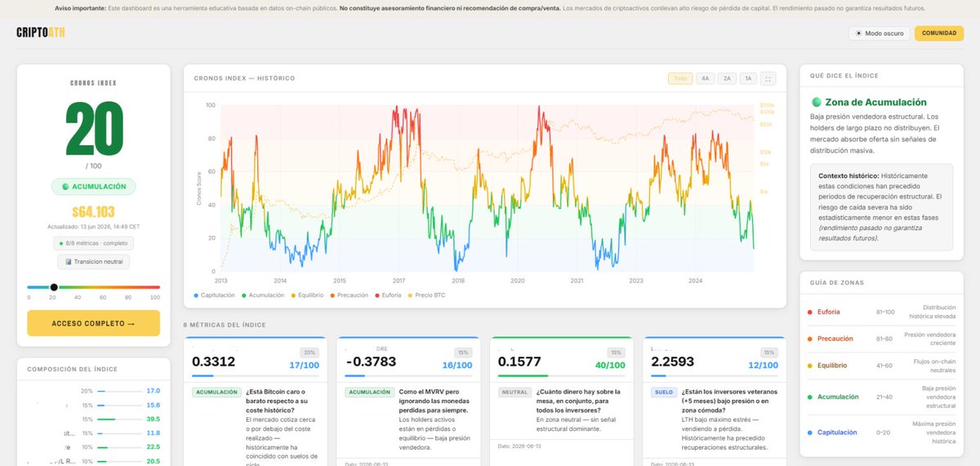
Task: Select the 4A chart range
Action: tap(705, 78)
